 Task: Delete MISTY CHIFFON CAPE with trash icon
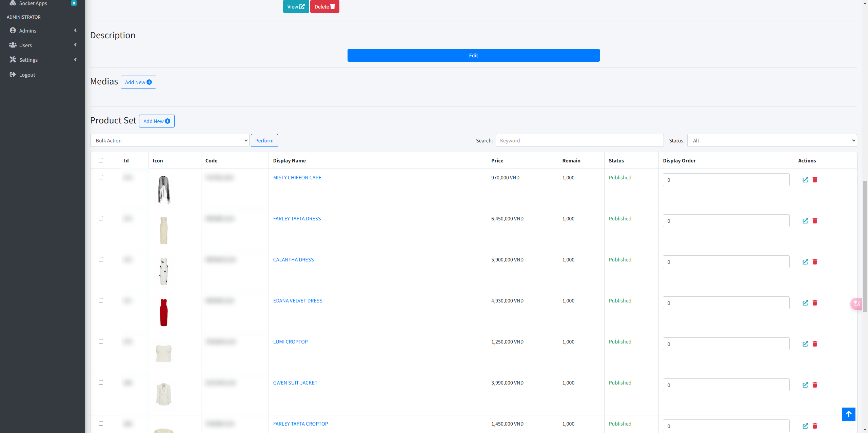point(815,180)
